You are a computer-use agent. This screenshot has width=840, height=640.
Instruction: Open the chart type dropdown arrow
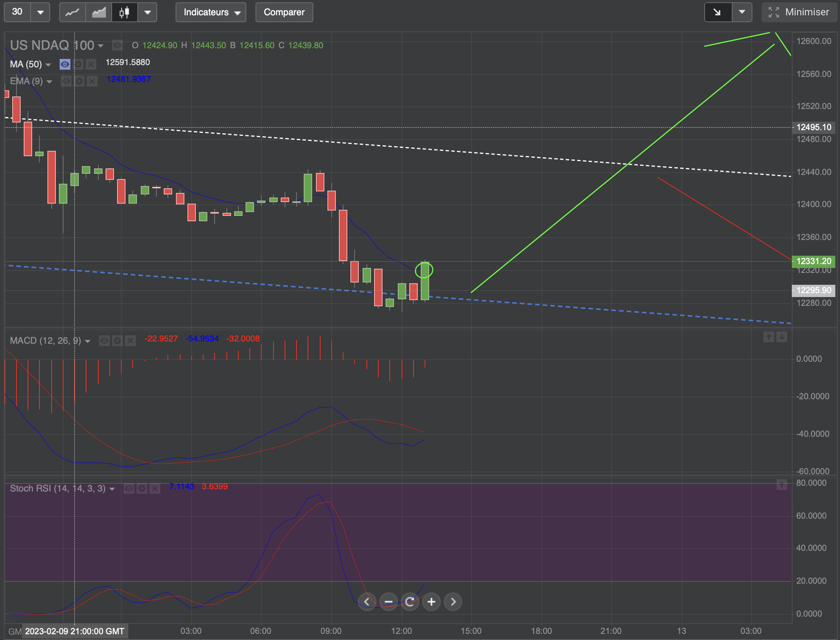[147, 12]
